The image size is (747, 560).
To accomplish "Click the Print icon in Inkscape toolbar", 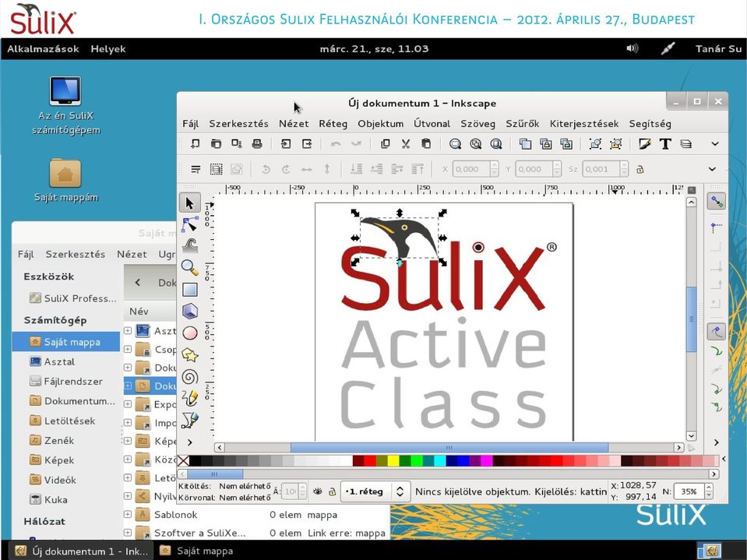I will 257,143.
